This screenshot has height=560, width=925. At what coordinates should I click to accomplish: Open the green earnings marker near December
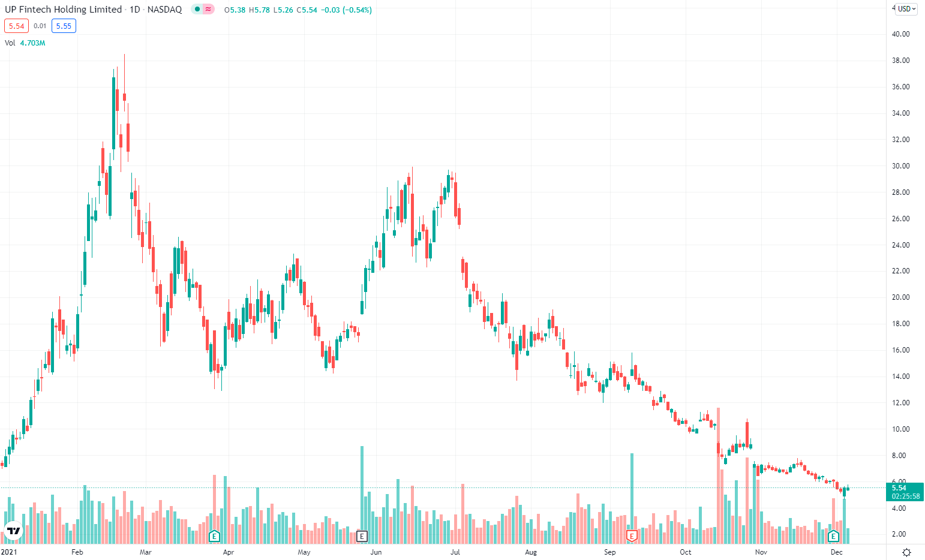[x=833, y=536]
